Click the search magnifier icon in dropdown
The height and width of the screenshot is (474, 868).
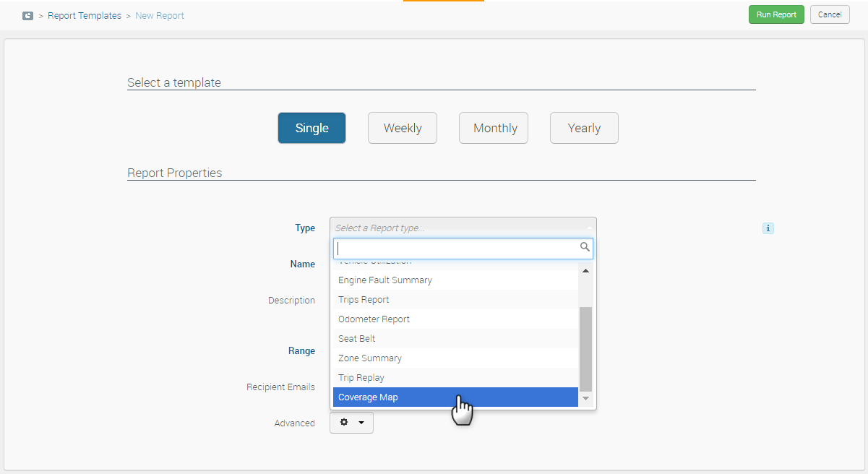[x=585, y=248]
